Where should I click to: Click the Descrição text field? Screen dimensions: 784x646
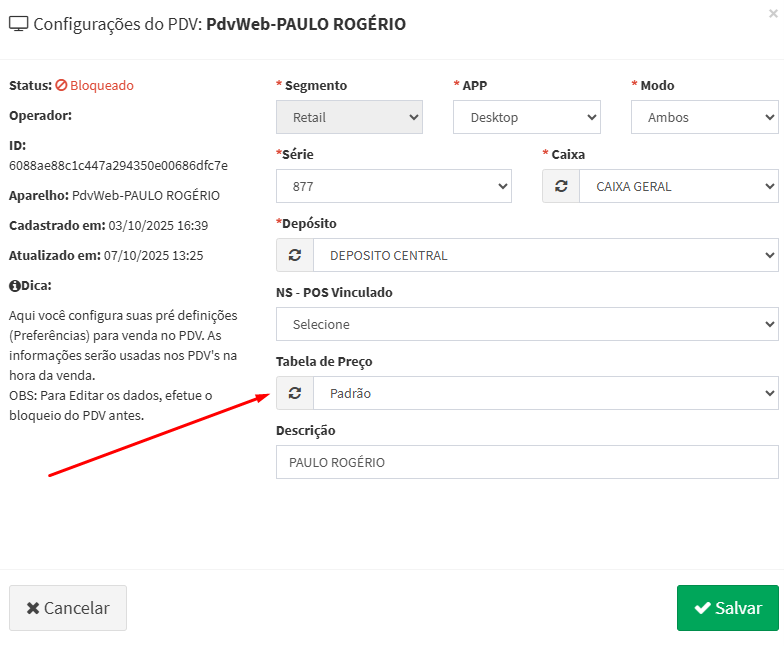527,462
